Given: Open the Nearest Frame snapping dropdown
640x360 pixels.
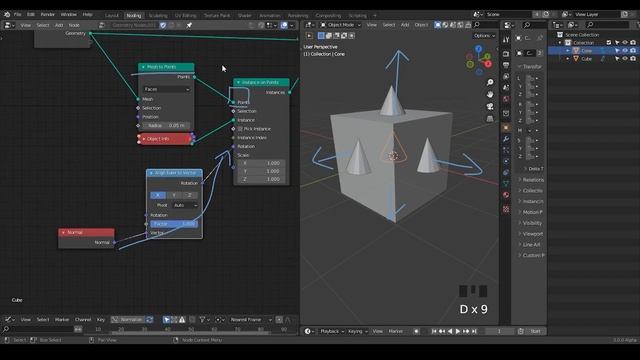Looking at the screenshot, I should [250, 320].
